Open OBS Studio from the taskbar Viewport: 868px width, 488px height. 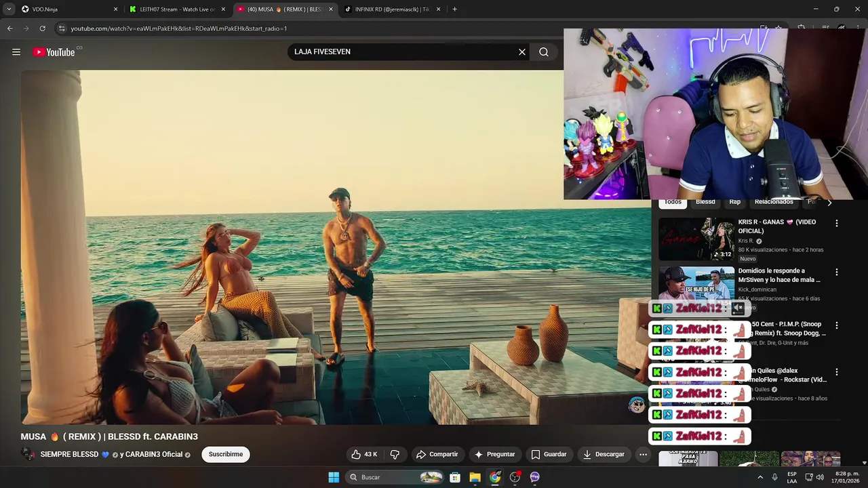click(515, 477)
